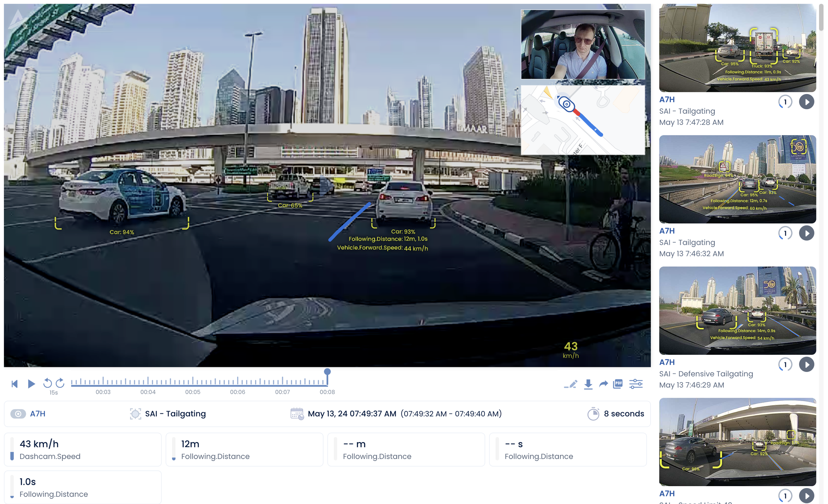This screenshot has height=504, width=828.
Task: Share the event via arrow icon
Action: tap(603, 384)
